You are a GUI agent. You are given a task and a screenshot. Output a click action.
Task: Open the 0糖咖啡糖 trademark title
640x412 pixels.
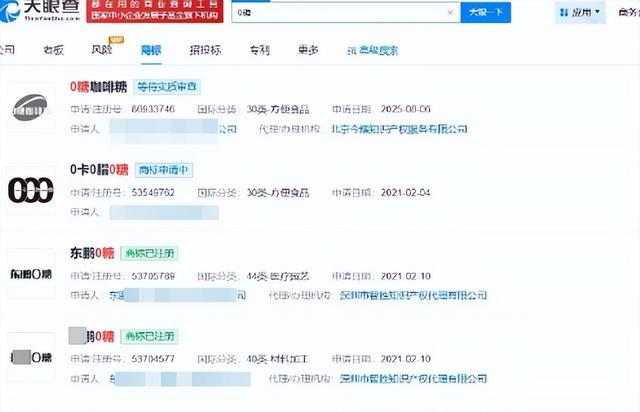pyautogui.click(x=98, y=87)
